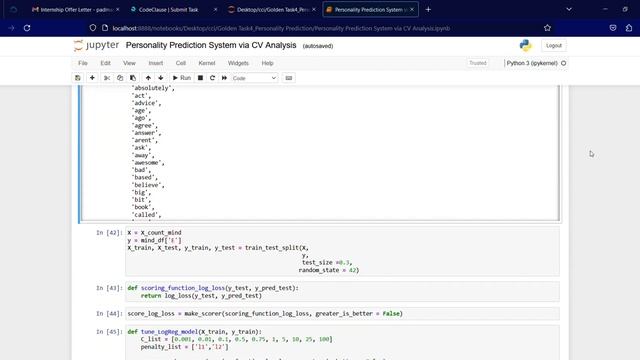Select code cell In [44] score_log_loss
Screen dimensions: 640x360
pos(342,313)
